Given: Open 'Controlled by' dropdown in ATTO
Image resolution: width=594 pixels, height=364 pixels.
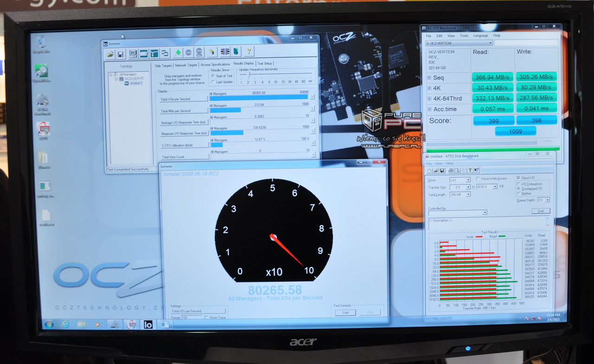Looking at the screenshot, I should pyautogui.click(x=484, y=212).
